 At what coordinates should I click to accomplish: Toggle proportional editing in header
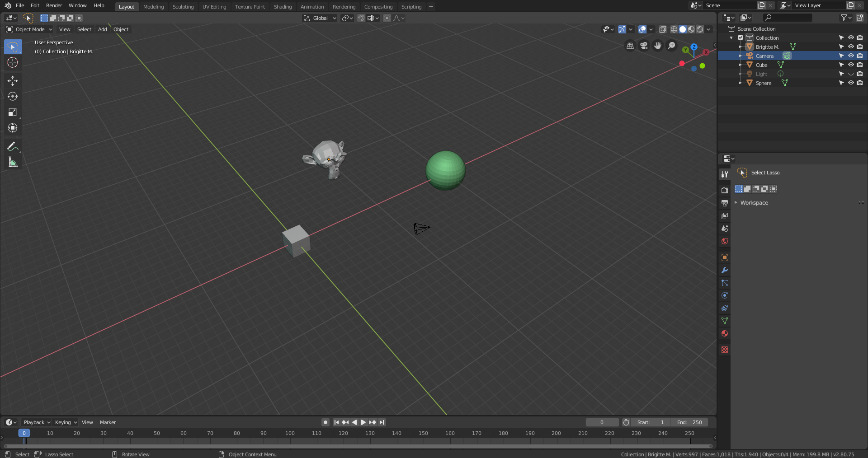tap(387, 18)
